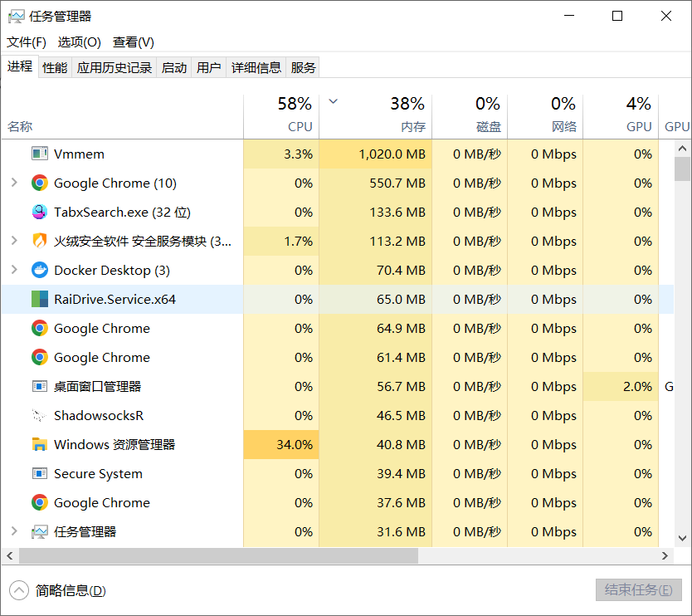Select the TabxSearch.exe (32 位) name
Viewport: 692px width, 616px height.
(x=122, y=212)
